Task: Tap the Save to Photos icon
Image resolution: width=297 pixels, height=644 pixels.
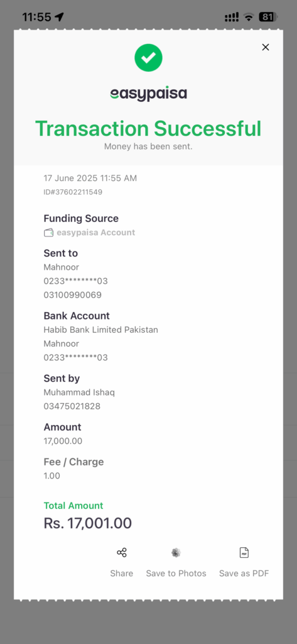Action: pos(176,553)
